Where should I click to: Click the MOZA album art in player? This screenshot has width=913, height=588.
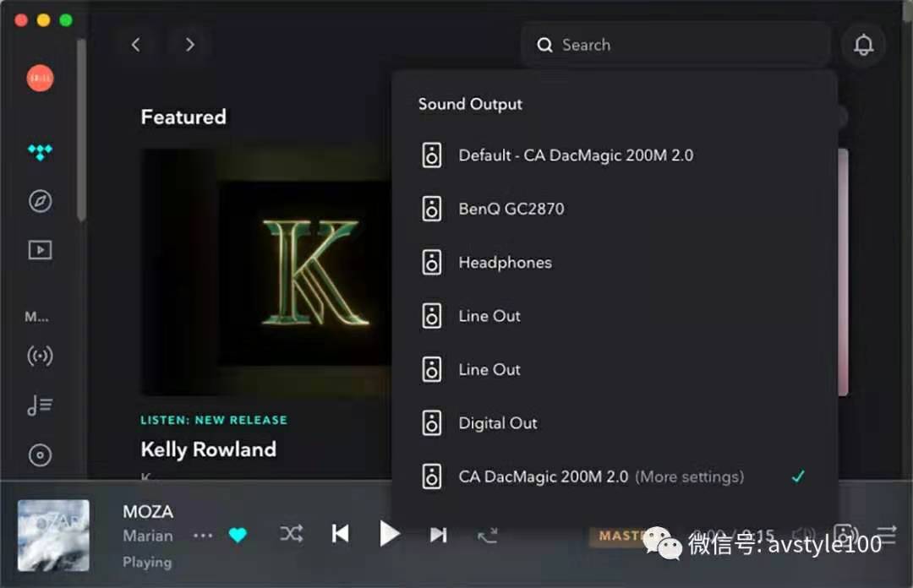click(53, 536)
